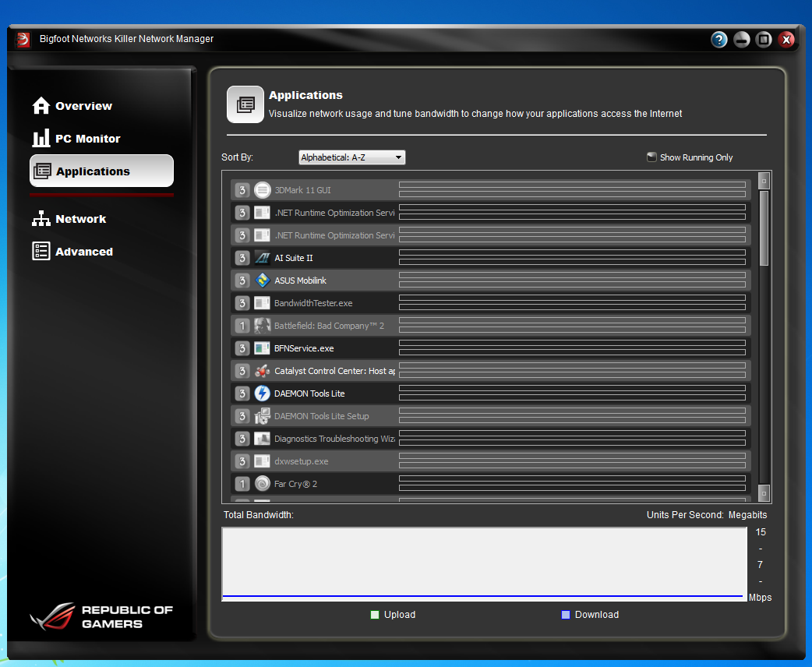Click the dxwsetup.exe app icon
This screenshot has height=667, width=812.
[x=263, y=461]
